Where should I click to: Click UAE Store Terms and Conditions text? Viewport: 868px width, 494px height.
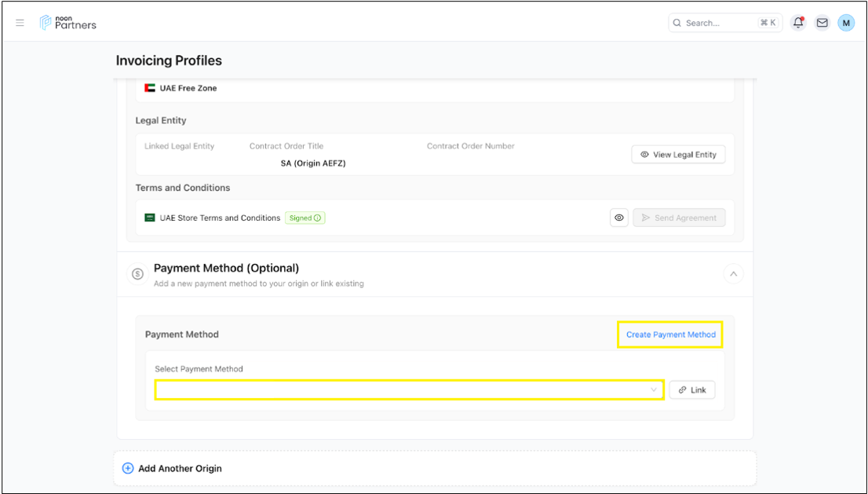click(x=220, y=218)
